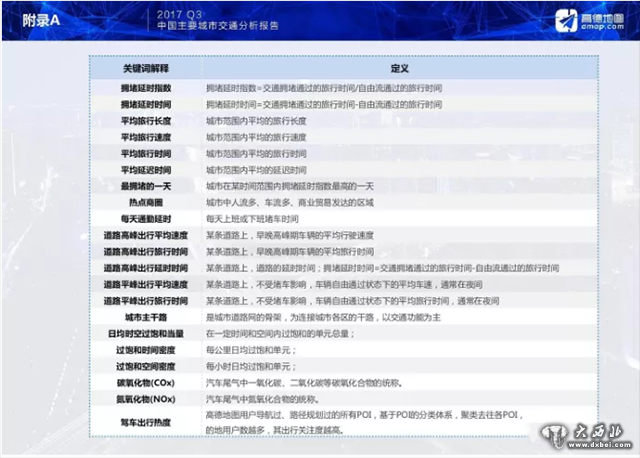Click the 日均时空过饱和当量 keyword cell

(x=146, y=333)
